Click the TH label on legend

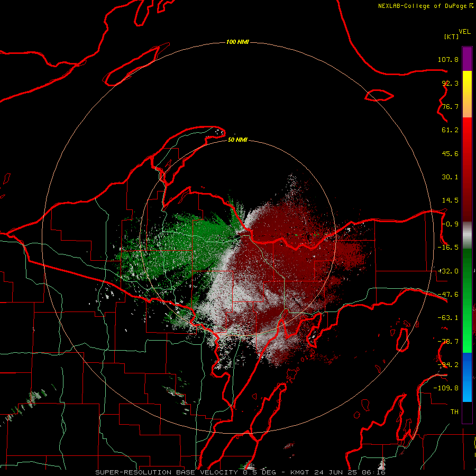point(454,412)
